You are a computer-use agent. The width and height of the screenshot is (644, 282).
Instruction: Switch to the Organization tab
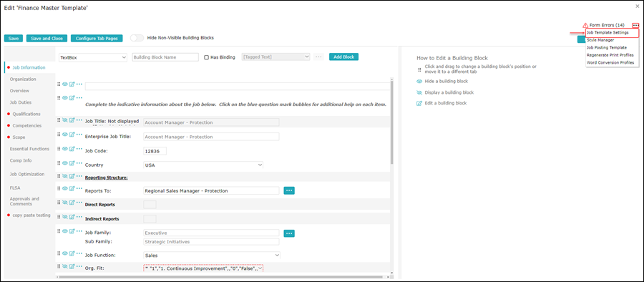23,79
